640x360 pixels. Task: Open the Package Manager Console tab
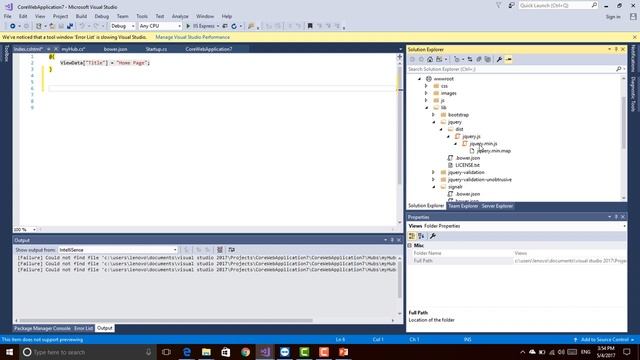[42, 328]
